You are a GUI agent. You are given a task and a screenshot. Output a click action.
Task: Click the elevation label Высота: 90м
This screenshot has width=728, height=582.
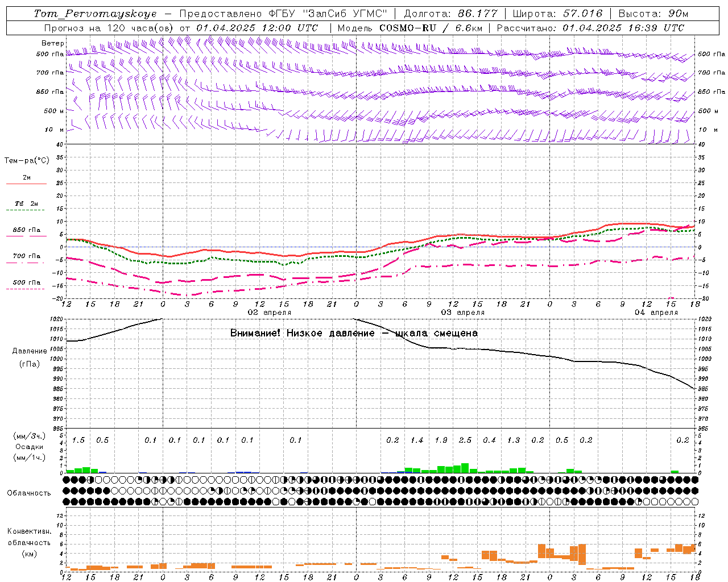[x=653, y=14]
